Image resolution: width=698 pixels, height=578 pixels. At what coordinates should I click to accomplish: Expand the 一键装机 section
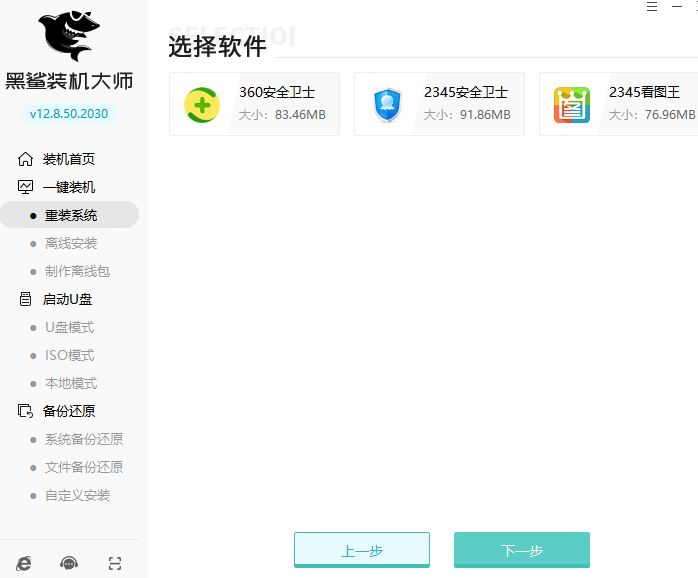[x=69, y=187]
